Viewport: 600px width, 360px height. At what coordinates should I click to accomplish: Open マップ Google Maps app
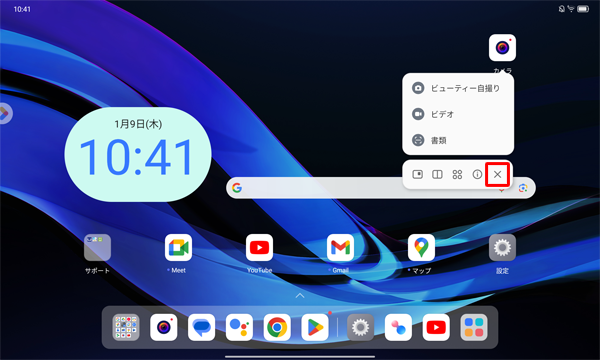(421, 248)
